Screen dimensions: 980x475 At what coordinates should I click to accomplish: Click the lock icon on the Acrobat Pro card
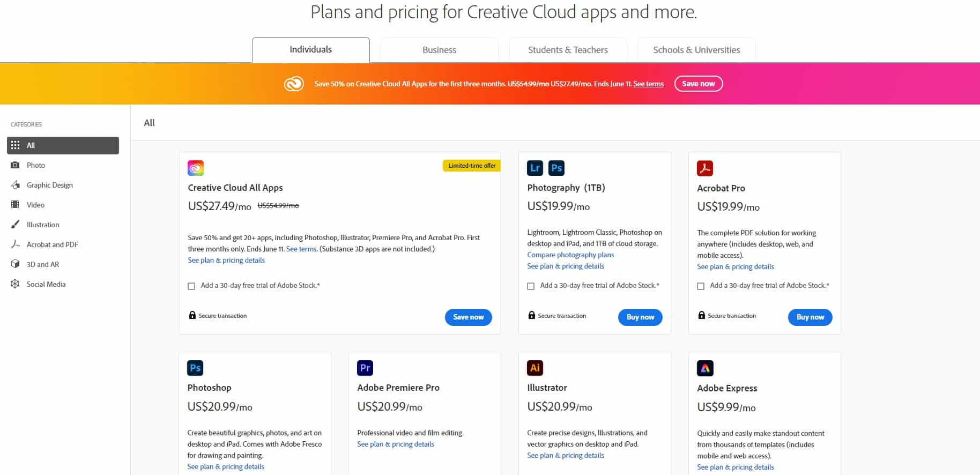point(702,315)
